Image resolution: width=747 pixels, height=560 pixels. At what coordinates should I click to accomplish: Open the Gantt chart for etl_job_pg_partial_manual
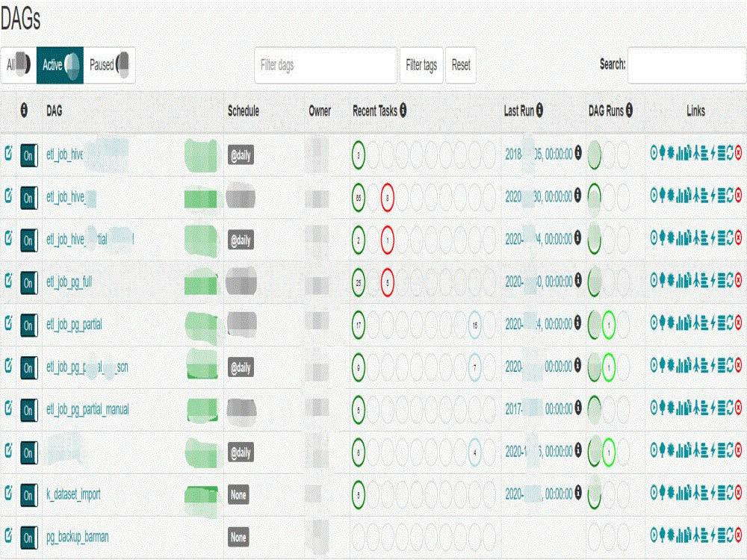(704, 410)
